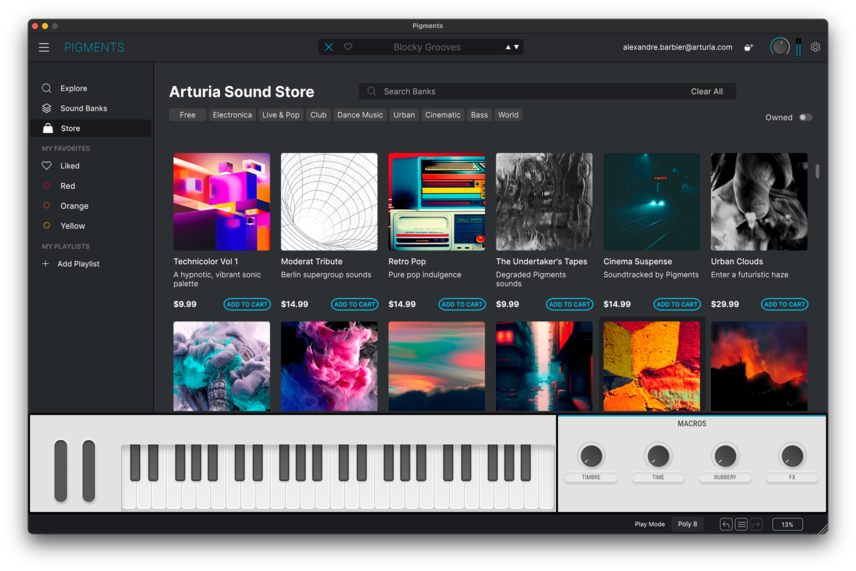Open the settings gear icon

[815, 47]
